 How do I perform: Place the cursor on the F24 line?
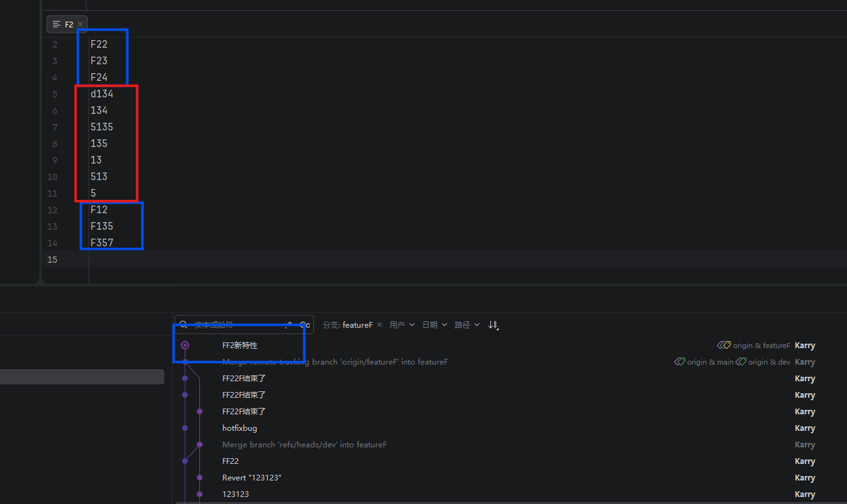(x=99, y=78)
